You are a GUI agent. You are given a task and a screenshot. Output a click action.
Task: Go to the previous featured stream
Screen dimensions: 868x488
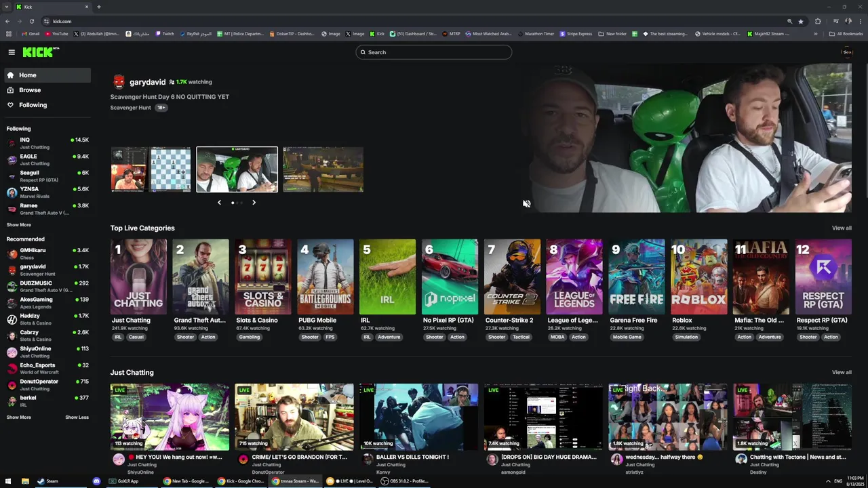pyautogui.click(x=219, y=202)
